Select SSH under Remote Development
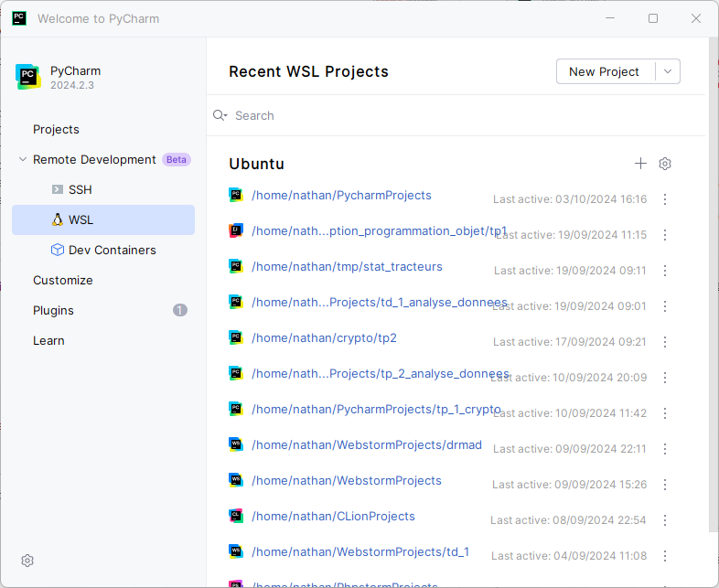Viewport: 719px width, 588px height. 80,189
